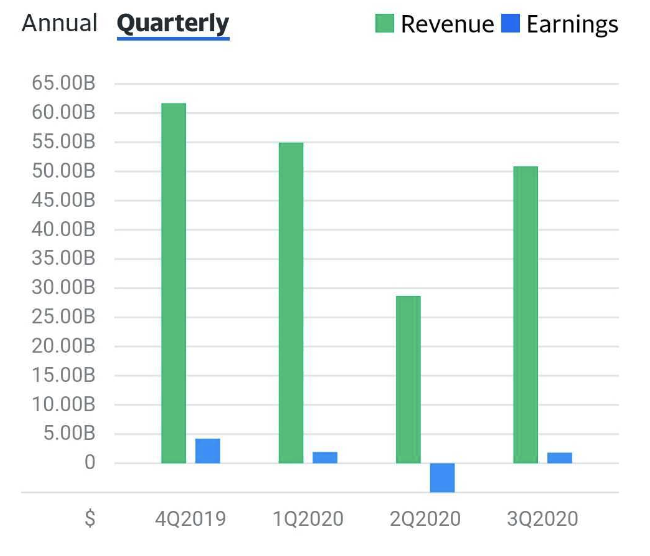Select the 4Q2019 blue earnings bar
Viewport: 650px width, 556px height.
[208, 451]
